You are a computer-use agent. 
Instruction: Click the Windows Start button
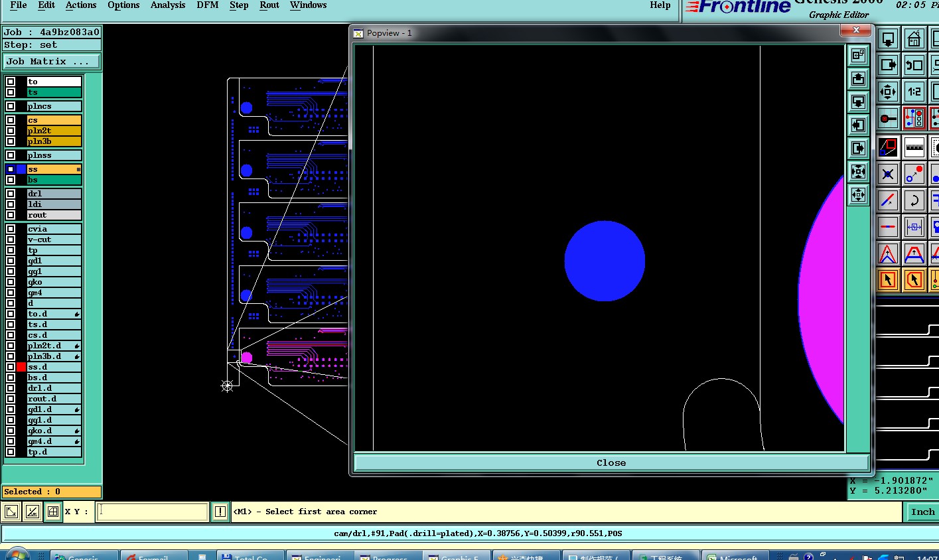tap(17, 555)
